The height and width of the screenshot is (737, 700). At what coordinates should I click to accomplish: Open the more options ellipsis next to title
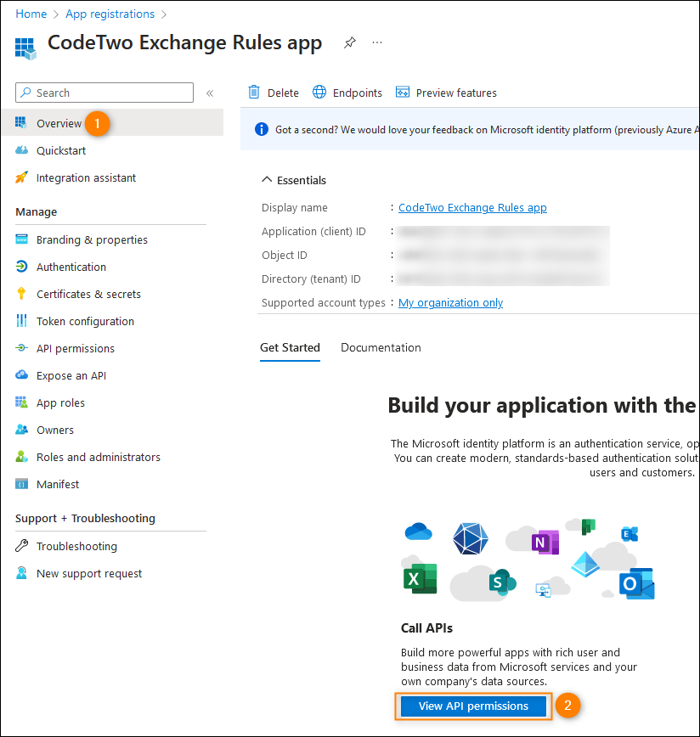coord(377,42)
